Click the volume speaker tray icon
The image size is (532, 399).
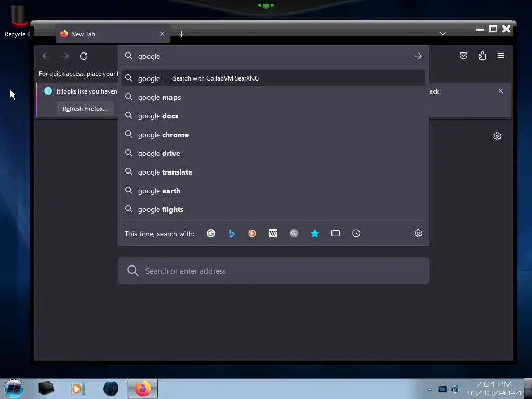[455, 389]
